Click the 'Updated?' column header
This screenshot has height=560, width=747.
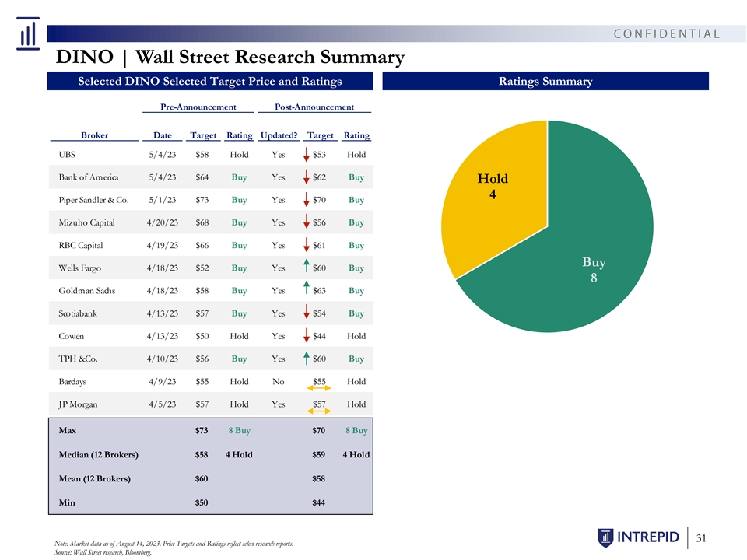(279, 135)
